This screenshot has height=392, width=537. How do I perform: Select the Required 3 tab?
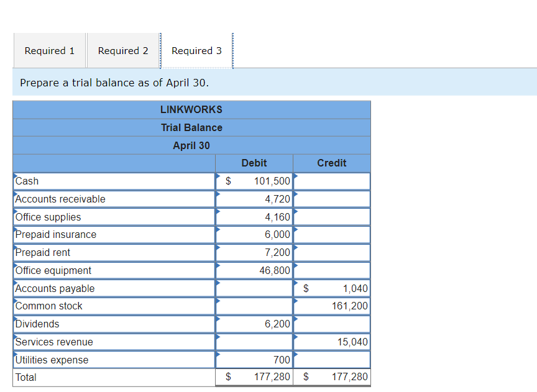pos(196,50)
